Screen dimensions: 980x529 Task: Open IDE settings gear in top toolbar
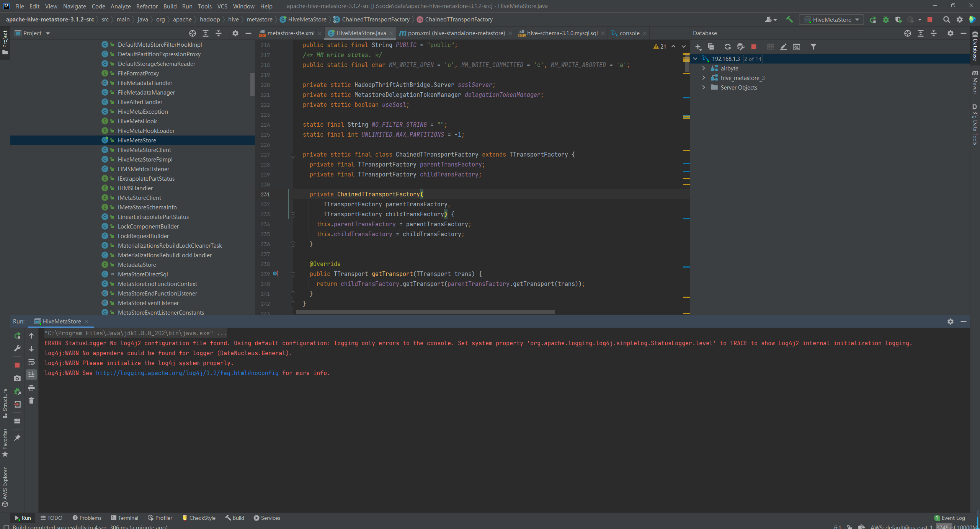(x=960, y=20)
